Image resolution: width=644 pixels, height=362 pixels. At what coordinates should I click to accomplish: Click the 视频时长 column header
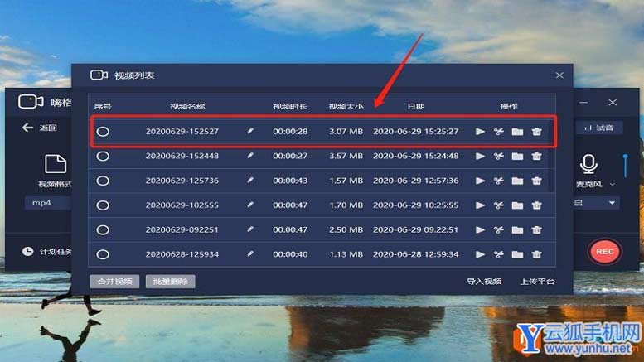(x=290, y=107)
